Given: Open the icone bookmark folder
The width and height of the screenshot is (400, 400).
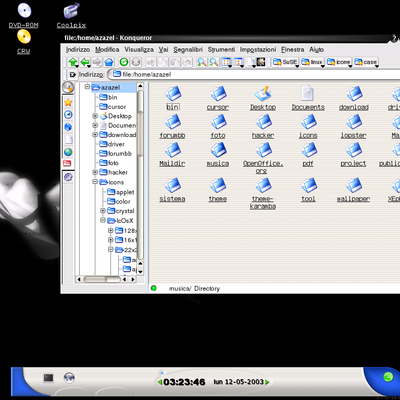Looking at the screenshot, I should (339, 62).
